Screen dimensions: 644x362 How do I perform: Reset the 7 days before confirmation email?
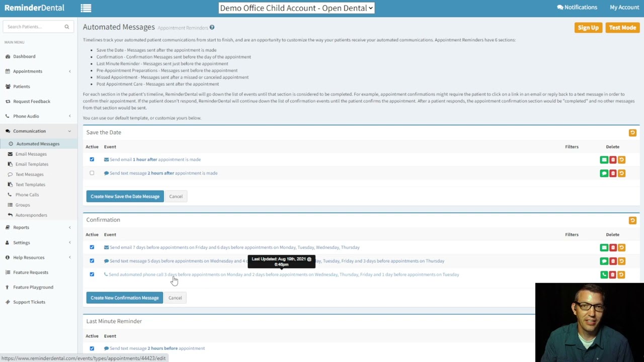621,248
